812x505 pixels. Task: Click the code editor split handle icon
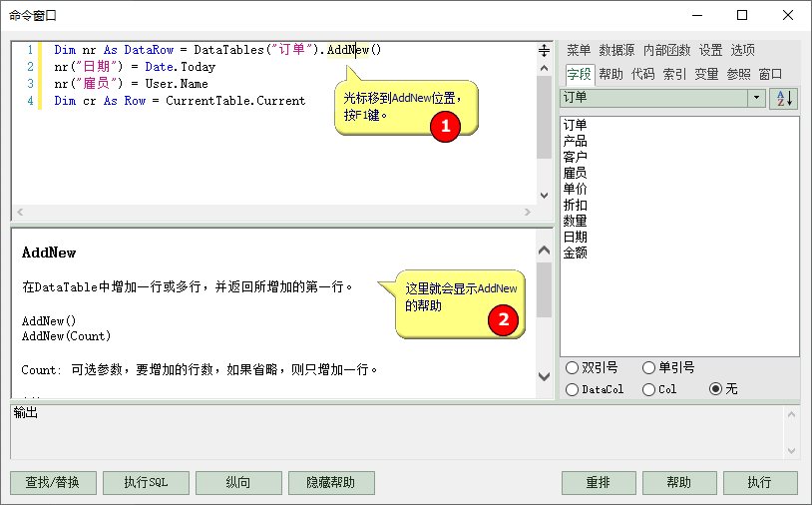coord(544,50)
